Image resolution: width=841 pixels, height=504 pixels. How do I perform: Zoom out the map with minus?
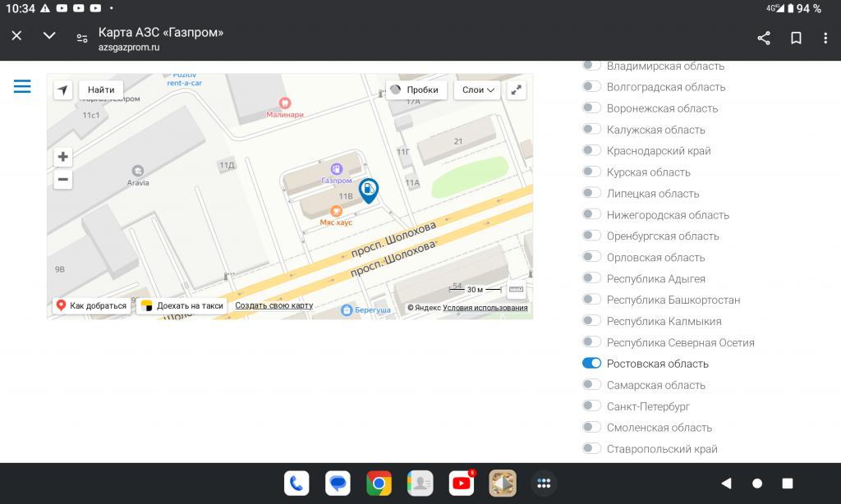click(x=62, y=179)
